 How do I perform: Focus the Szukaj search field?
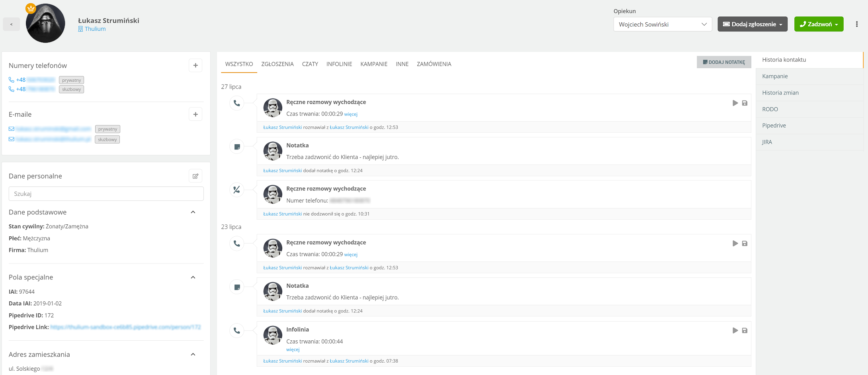tap(106, 194)
